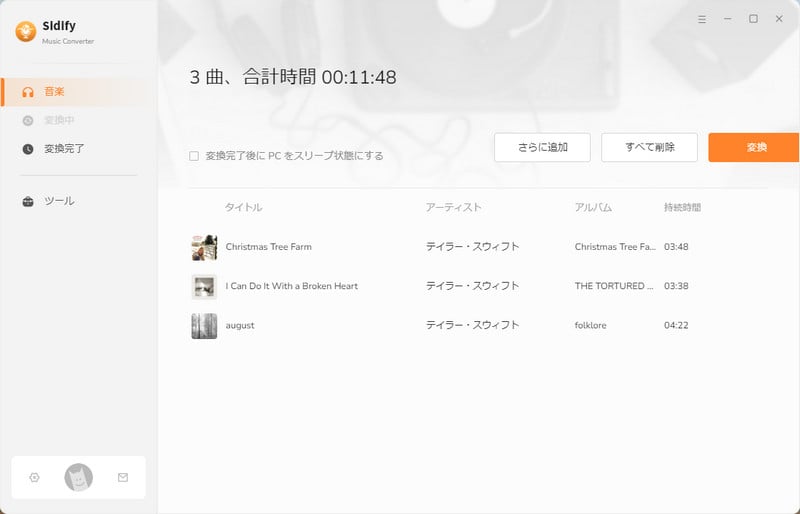The width and height of the screenshot is (800, 514).
Task: Open the 変換中 section
Action: 79,120
